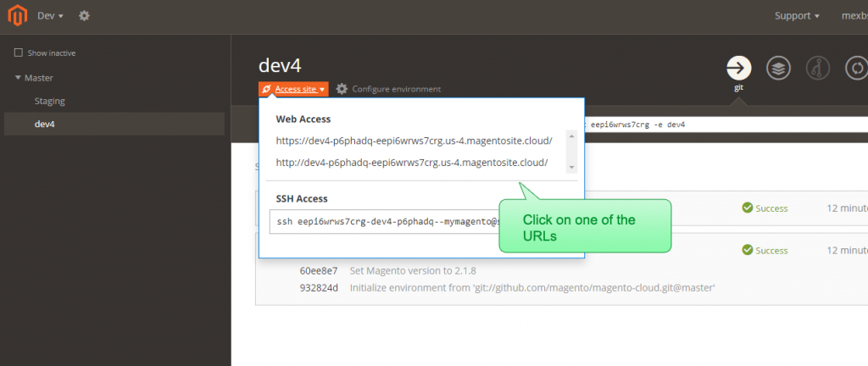This screenshot has height=366, width=868.
Task: Click the second Success status
Action: [765, 251]
